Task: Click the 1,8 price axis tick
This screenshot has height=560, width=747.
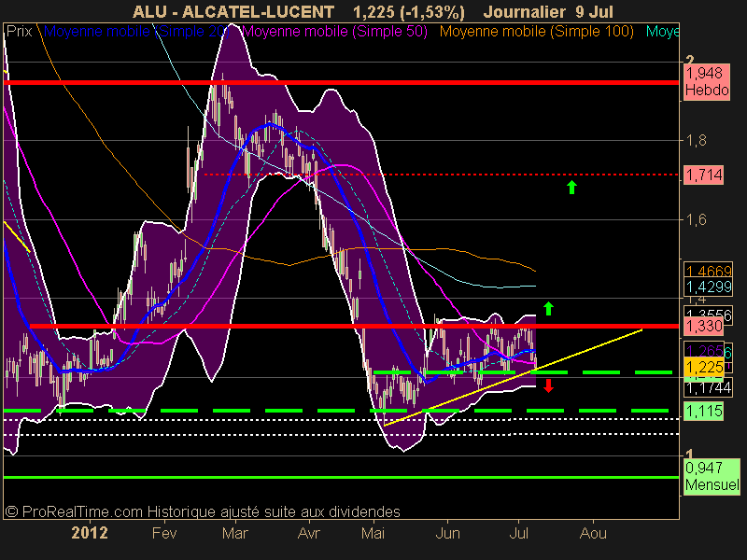Action: pos(696,141)
